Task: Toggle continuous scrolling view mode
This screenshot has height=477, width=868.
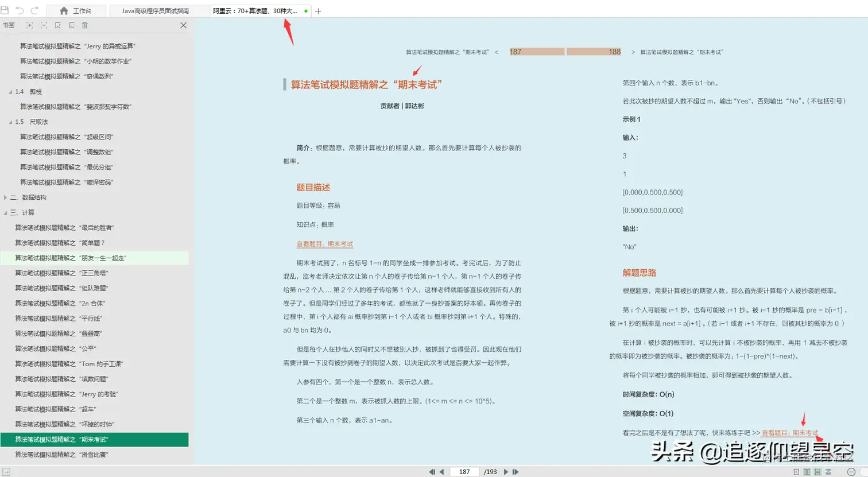Action: 817,472
